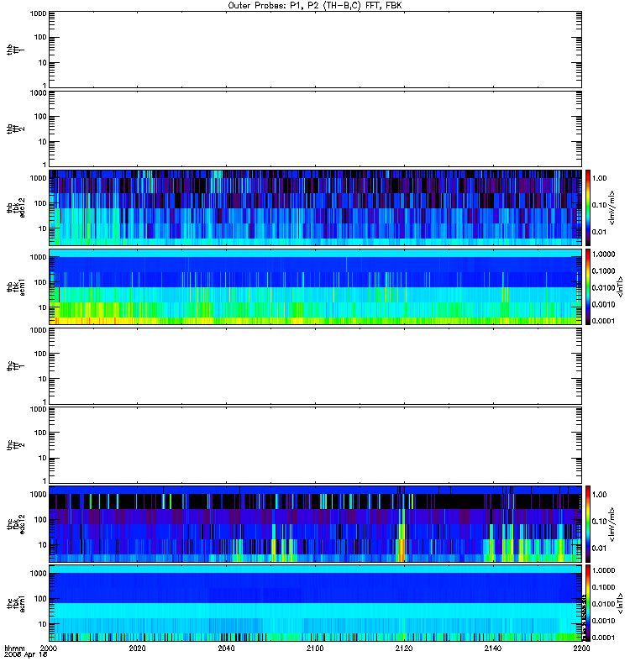Click the thb fbk edc12 color bar

(588, 207)
